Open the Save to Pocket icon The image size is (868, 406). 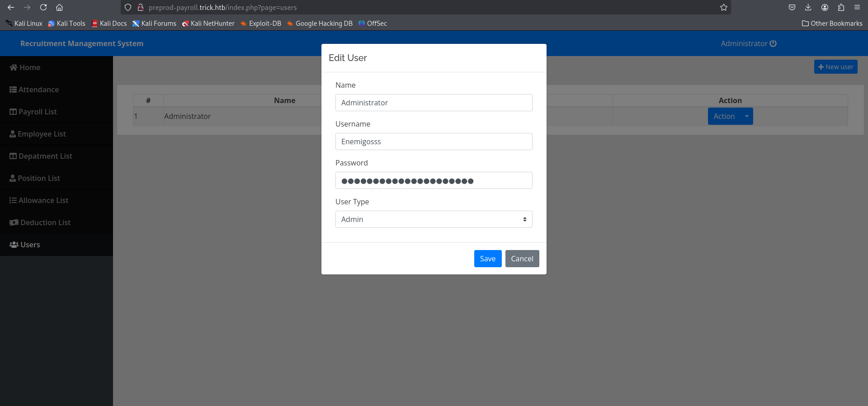[x=792, y=7]
